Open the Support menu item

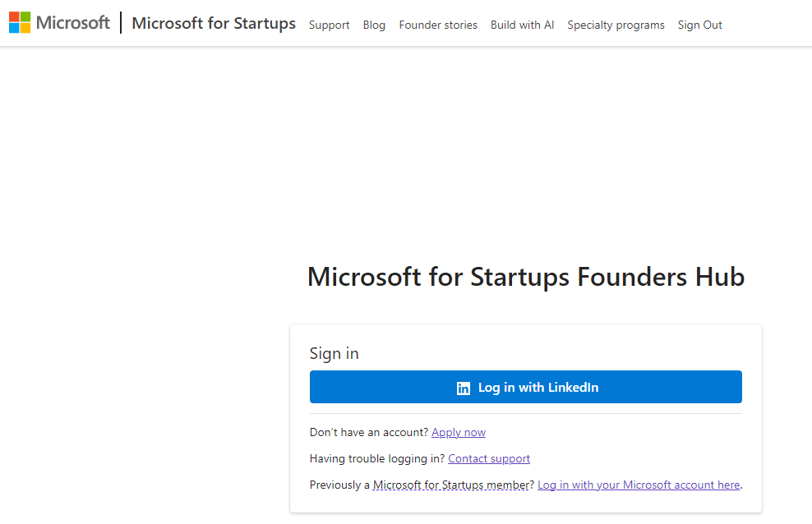(329, 25)
